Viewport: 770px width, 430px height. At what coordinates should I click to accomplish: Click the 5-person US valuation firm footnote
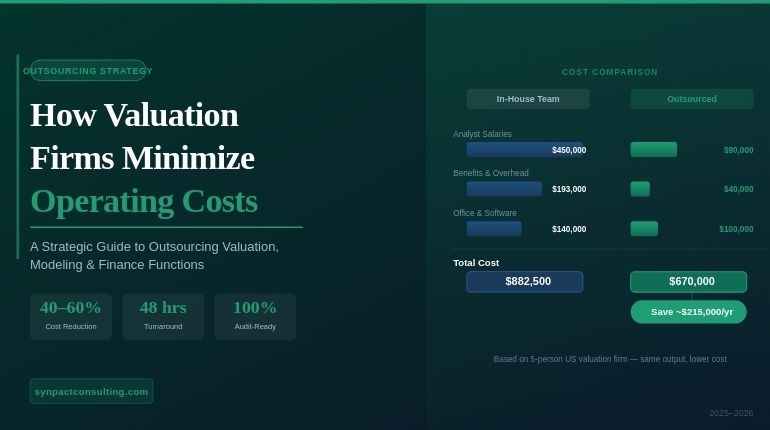610,359
